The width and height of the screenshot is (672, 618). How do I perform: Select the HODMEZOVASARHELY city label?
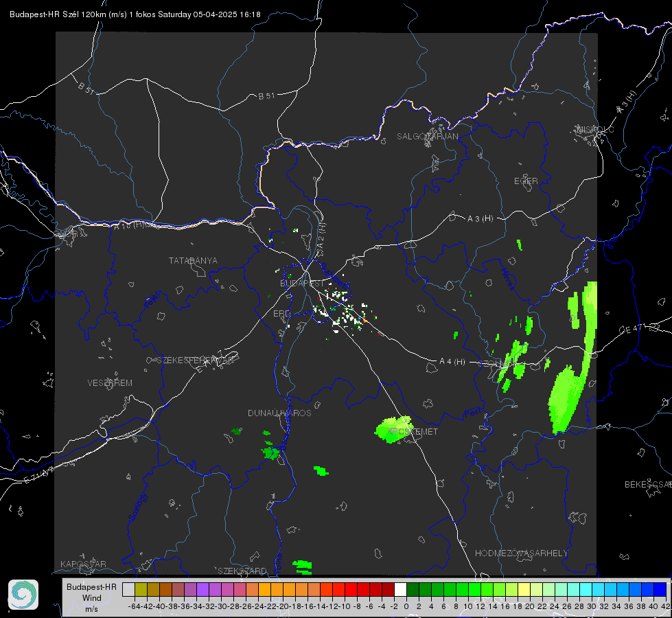point(521,553)
